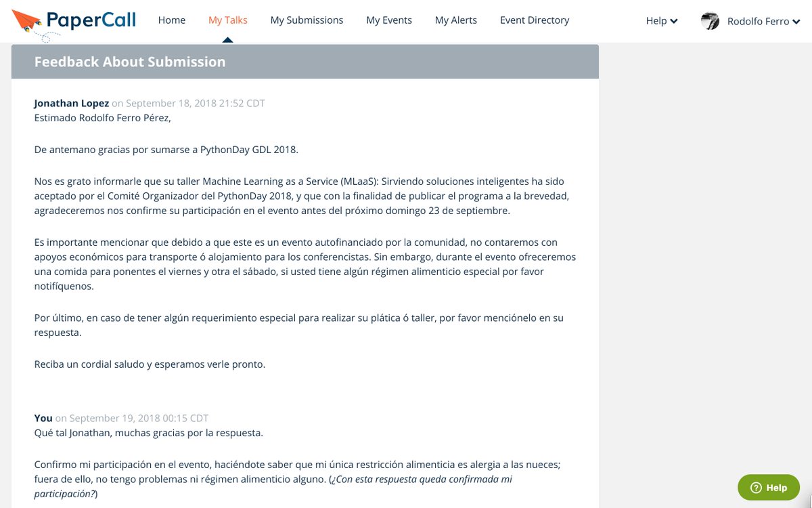812x508 pixels.
Task: Open My Alerts
Action: 456,20
